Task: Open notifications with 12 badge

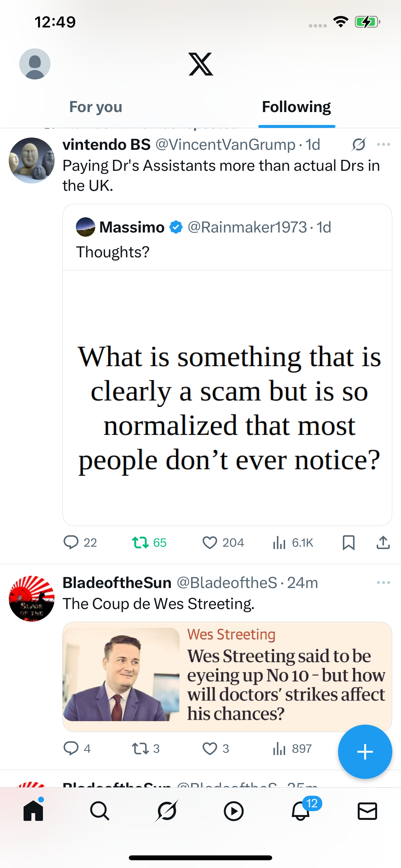Action: pyautogui.click(x=301, y=811)
